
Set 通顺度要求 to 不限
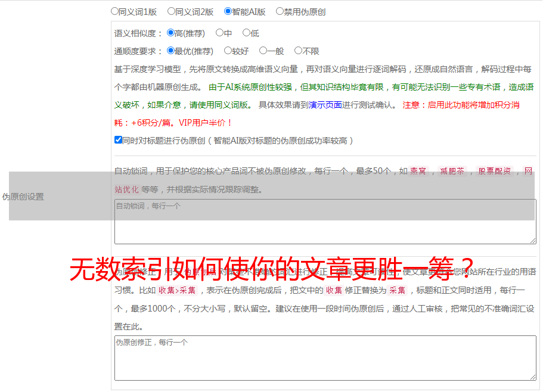(298, 51)
